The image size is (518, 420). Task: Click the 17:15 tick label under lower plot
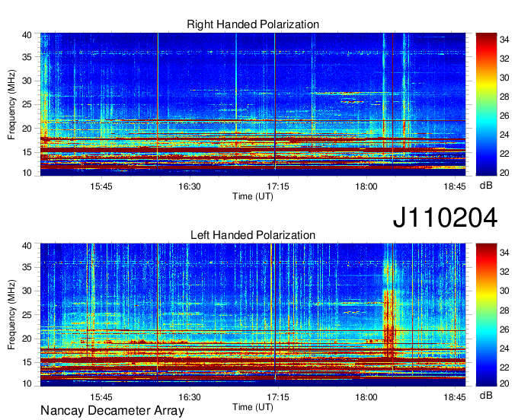[x=278, y=397]
